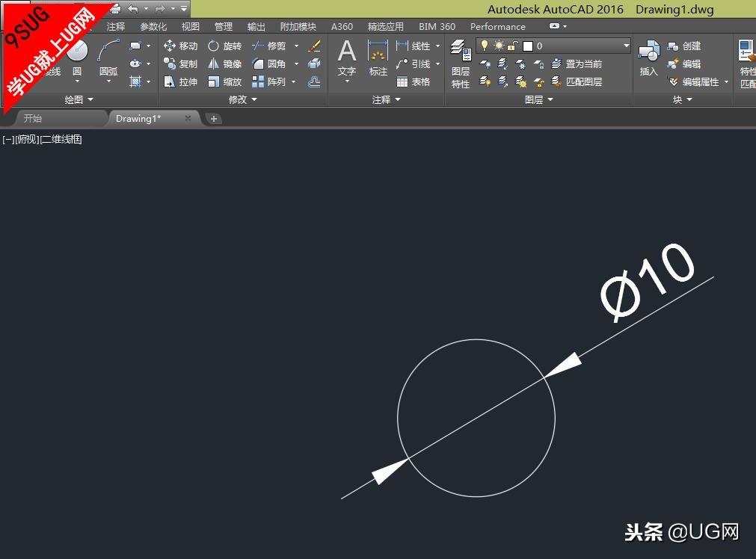
Task: Select the 引线 (Leader) tool
Action: 414,64
